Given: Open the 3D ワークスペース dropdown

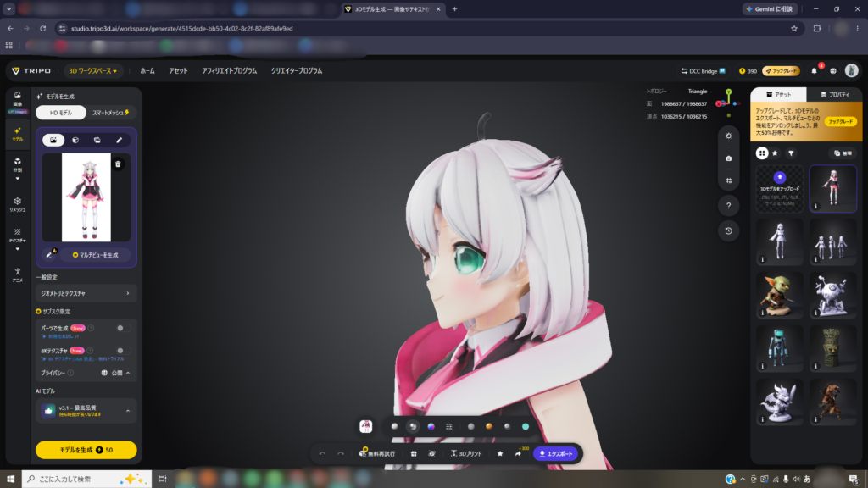Looking at the screenshot, I should pyautogui.click(x=92, y=71).
